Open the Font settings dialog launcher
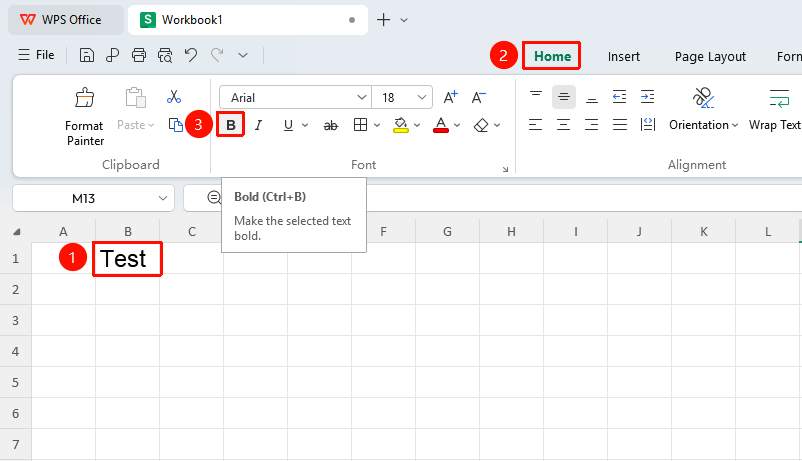The image size is (802, 461). click(x=505, y=169)
